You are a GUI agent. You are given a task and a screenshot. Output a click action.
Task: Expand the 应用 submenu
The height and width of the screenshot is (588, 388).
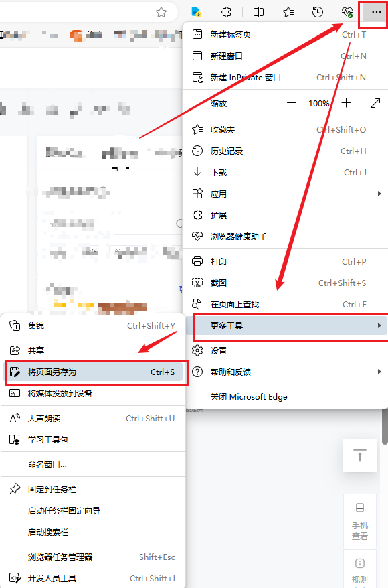[x=286, y=194]
